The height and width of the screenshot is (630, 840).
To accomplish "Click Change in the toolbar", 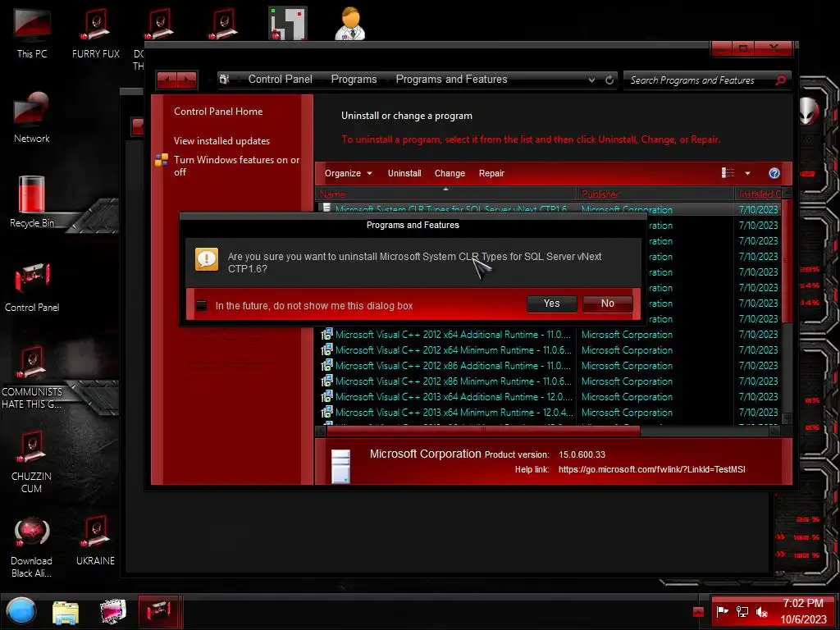I will 450,173.
